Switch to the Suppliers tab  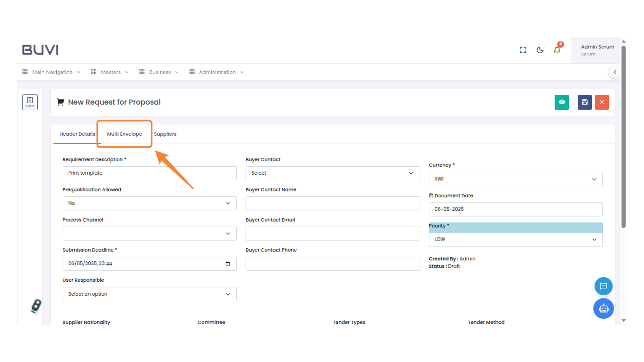pyautogui.click(x=165, y=134)
